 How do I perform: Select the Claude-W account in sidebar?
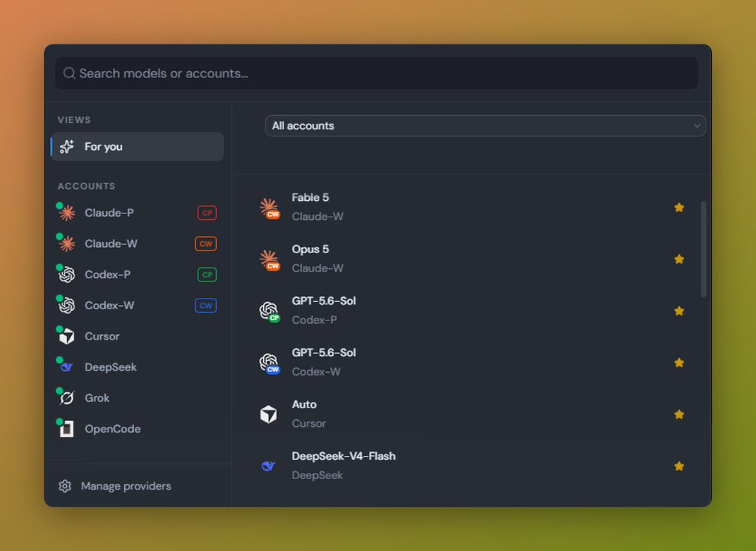click(137, 244)
